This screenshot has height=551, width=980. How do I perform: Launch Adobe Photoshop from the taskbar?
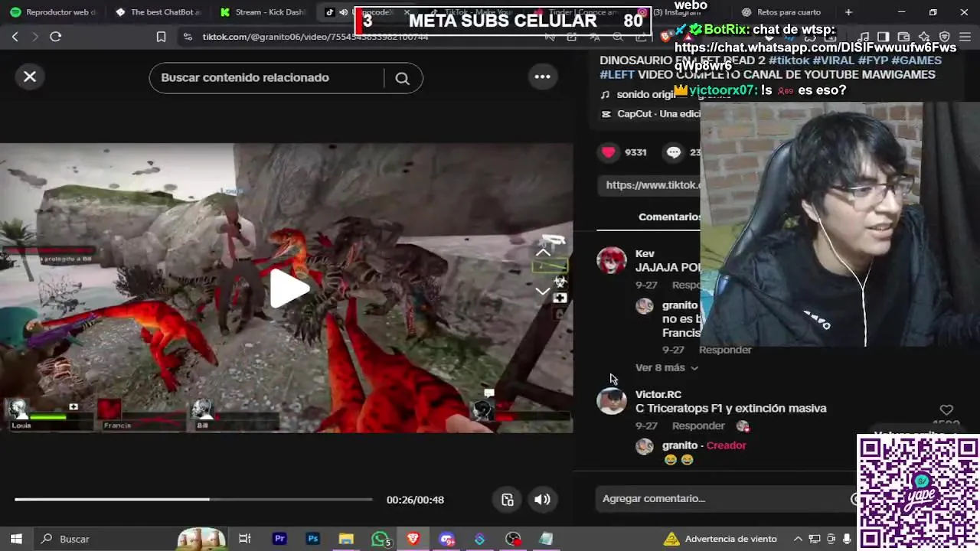tap(313, 539)
